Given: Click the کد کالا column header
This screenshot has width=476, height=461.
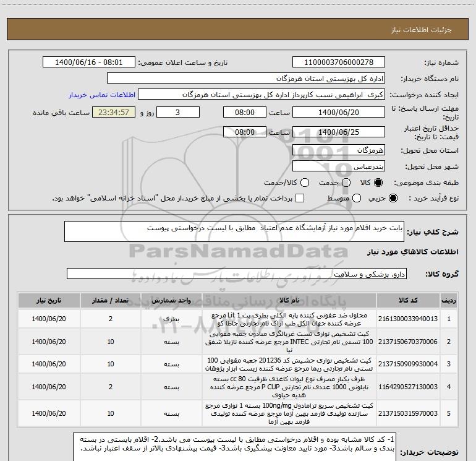Looking at the screenshot, I should tap(408, 301).
